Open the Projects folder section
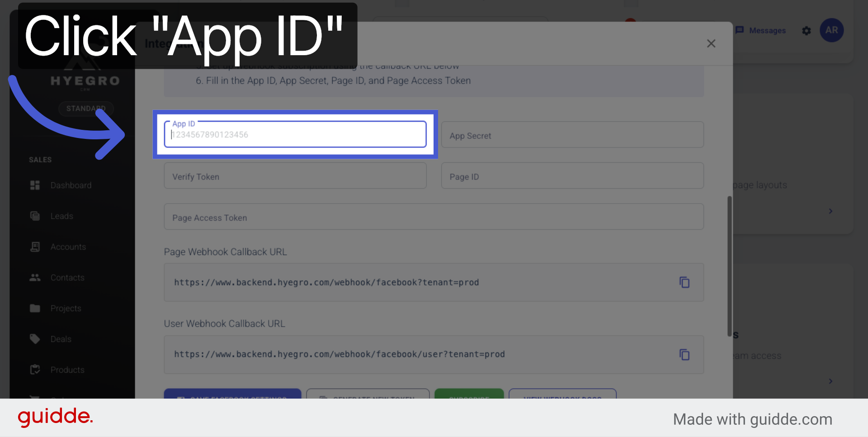This screenshot has width=868, height=437. 66,308
